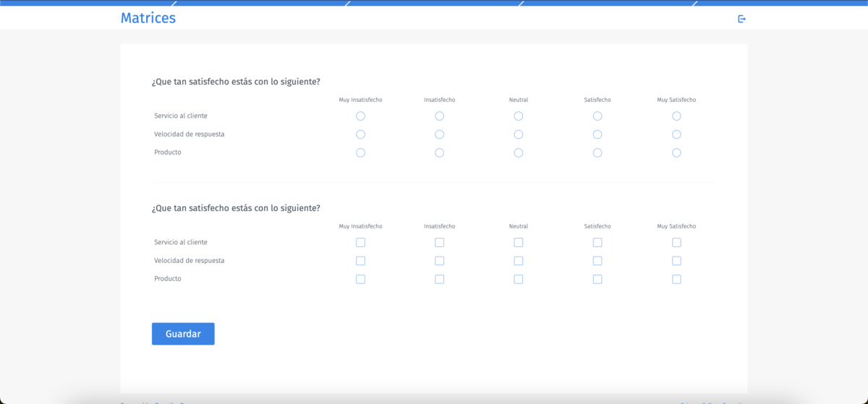Screen dimensions: 868x404
Task: Enable Neutral checkbox for Velocidad de respuesta
Action: coord(519,261)
